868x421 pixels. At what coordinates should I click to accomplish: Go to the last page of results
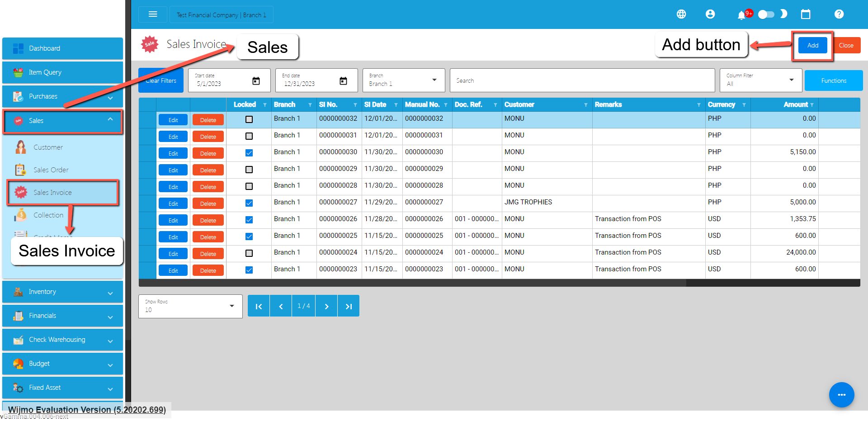pos(349,306)
